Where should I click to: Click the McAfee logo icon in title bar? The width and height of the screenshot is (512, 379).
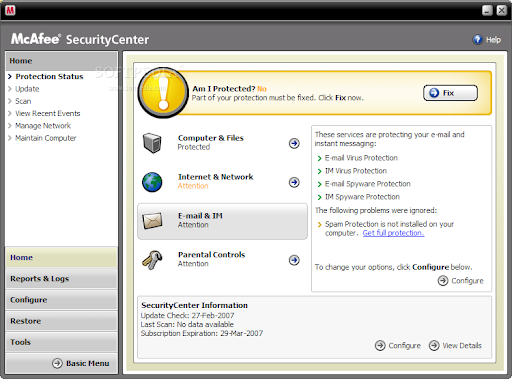pos(10,10)
